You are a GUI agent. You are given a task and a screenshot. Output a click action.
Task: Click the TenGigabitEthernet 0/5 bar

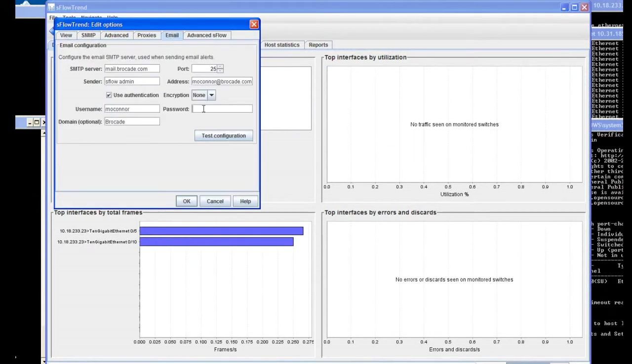click(x=222, y=231)
